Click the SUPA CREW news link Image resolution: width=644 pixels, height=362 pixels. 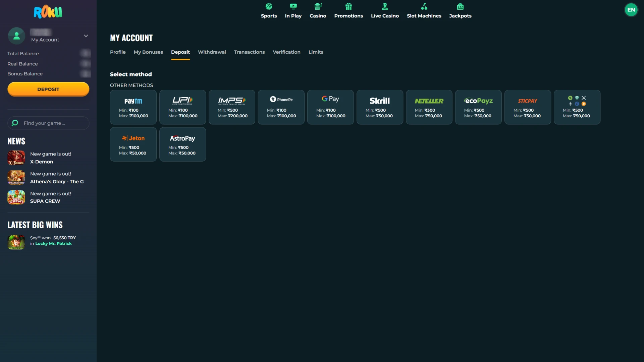click(x=45, y=201)
